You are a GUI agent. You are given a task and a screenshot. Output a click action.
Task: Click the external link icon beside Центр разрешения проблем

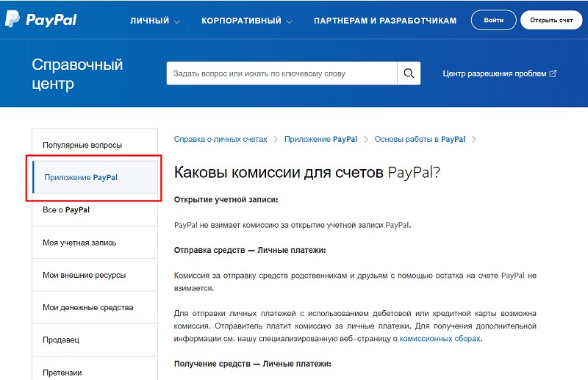[553, 74]
